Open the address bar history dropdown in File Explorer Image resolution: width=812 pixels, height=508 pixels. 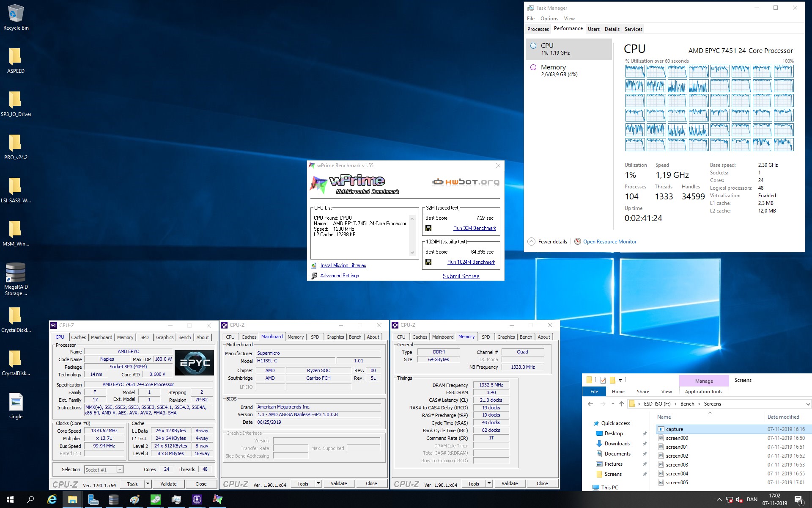[808, 404]
